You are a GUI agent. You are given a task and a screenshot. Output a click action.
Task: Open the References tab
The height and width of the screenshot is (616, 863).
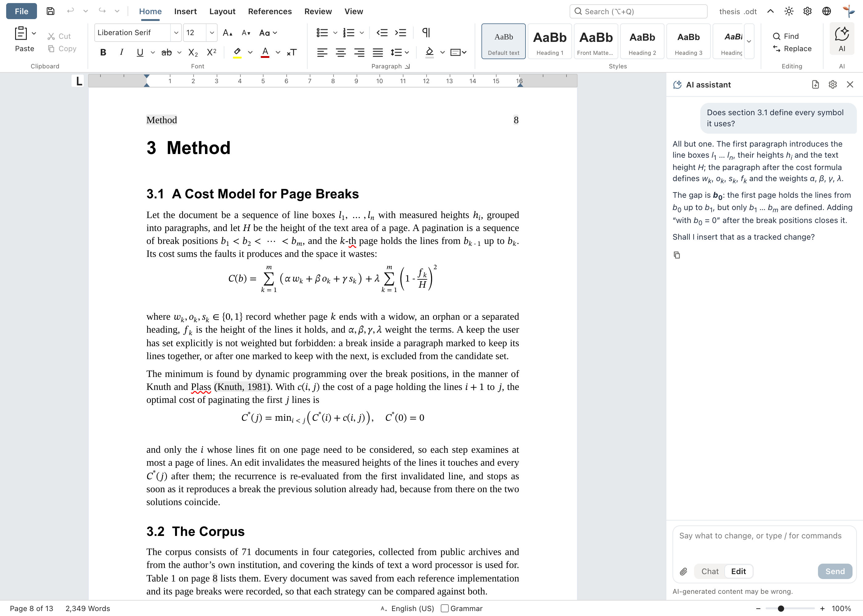[270, 11]
